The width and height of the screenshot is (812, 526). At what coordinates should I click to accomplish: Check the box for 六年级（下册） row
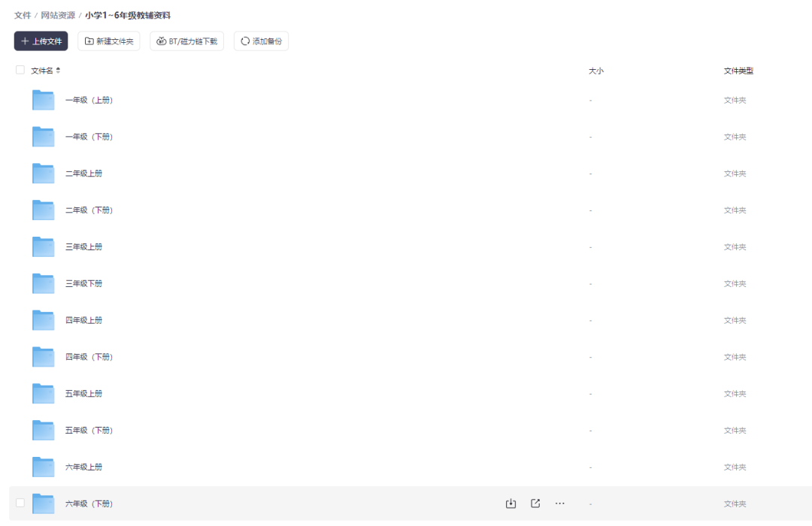pyautogui.click(x=20, y=503)
